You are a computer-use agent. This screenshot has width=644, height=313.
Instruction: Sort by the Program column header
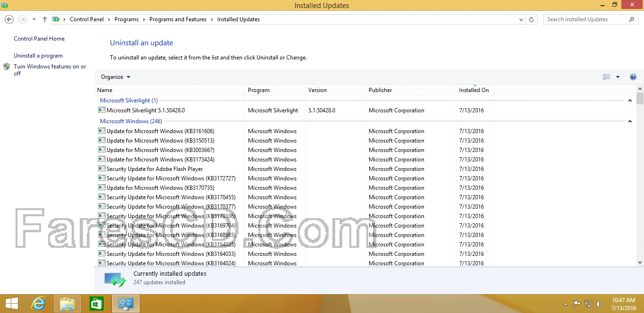pos(275,90)
